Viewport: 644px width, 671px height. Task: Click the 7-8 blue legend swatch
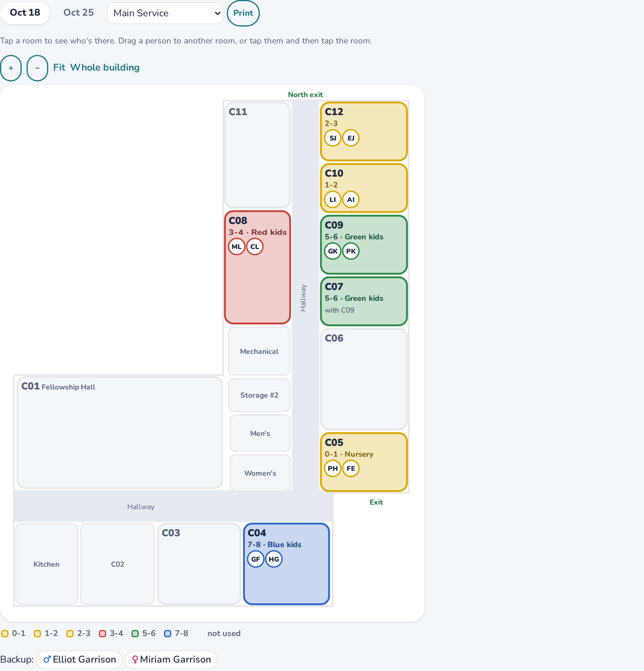pyautogui.click(x=167, y=634)
